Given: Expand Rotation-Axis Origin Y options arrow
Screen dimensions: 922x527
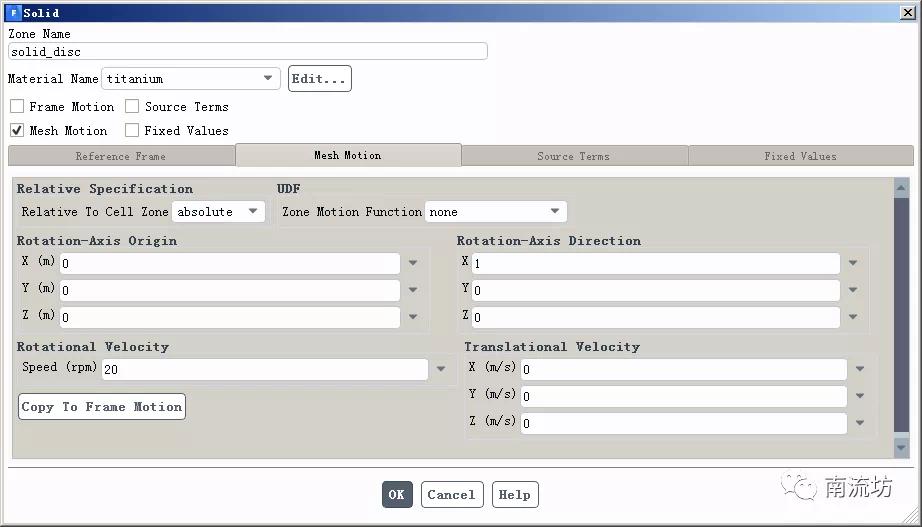Looking at the screenshot, I should click(413, 290).
